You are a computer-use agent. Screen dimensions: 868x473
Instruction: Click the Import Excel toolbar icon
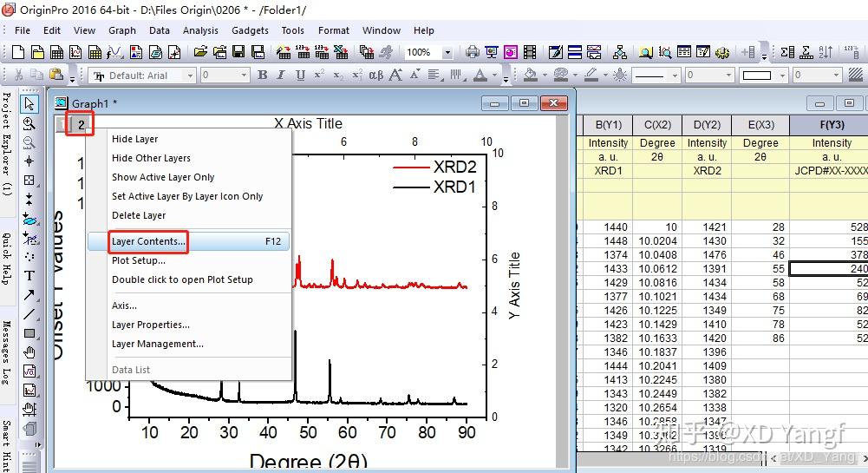[342, 53]
